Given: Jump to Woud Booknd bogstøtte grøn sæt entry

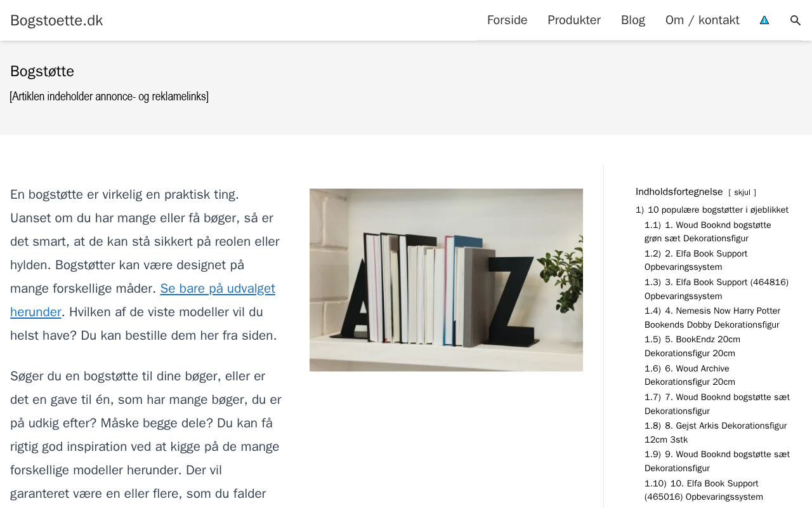Looking at the screenshot, I should (x=708, y=232).
